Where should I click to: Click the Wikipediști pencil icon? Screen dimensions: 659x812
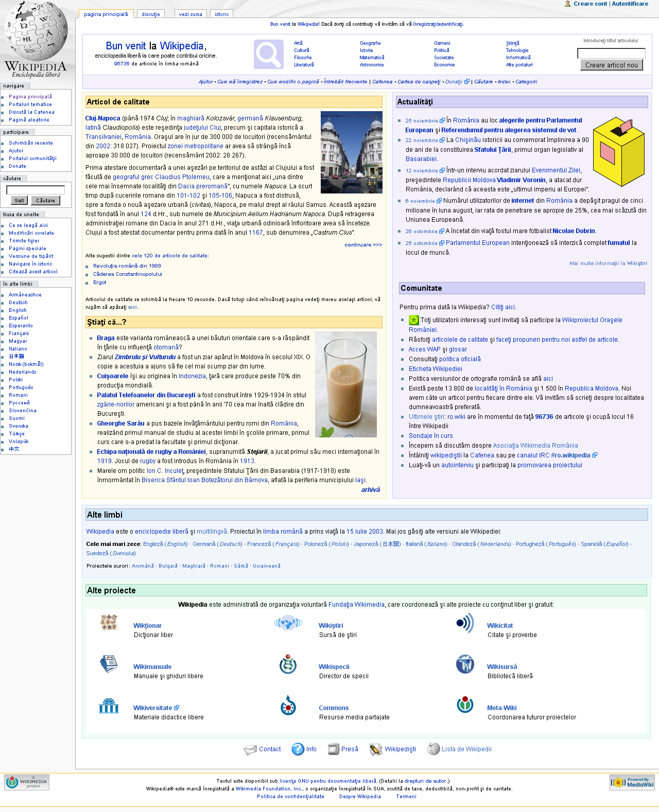point(376,750)
